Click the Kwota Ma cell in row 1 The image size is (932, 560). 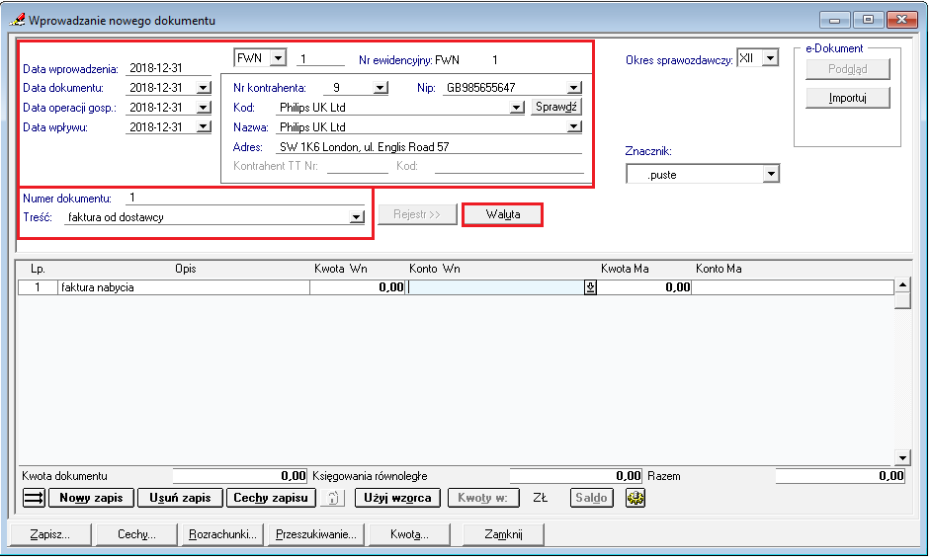644,287
